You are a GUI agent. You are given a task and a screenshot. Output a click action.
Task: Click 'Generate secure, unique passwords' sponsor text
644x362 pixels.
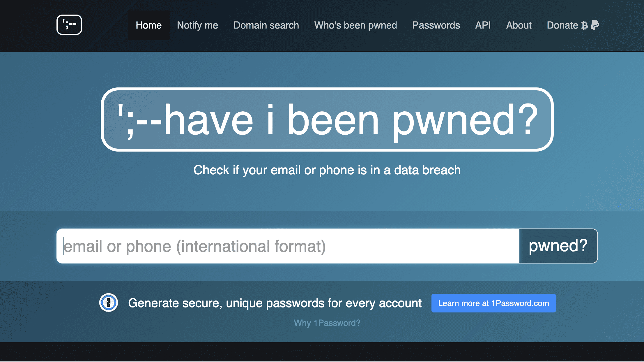pyautogui.click(x=275, y=303)
